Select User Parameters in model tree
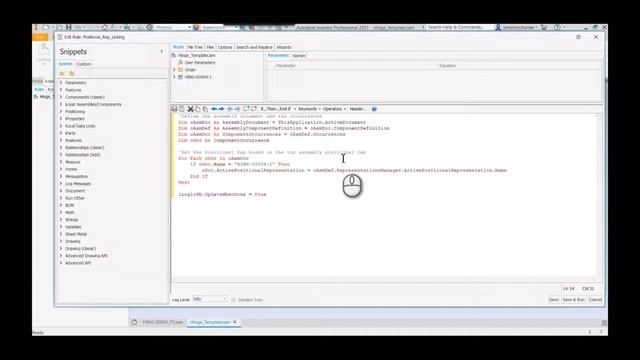The height and width of the screenshot is (360, 640). (200, 62)
